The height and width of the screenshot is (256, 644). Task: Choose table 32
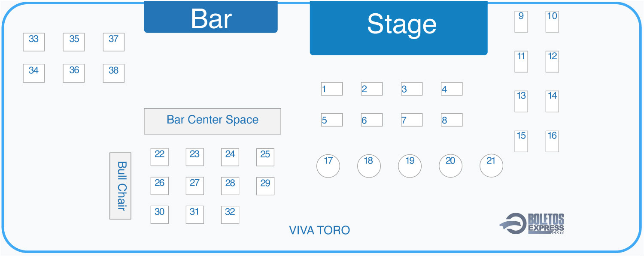(230, 214)
